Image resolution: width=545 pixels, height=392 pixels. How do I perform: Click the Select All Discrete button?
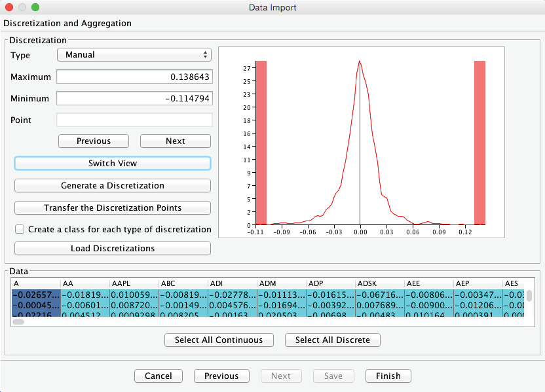[333, 340]
